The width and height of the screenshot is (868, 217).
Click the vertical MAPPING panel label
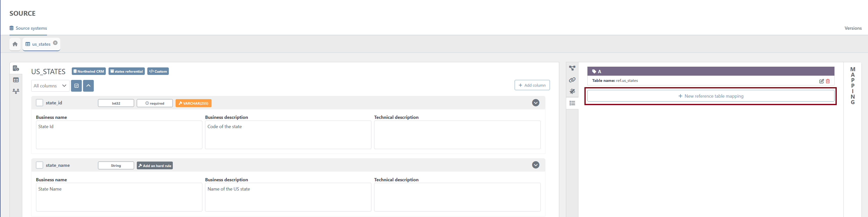click(x=852, y=86)
